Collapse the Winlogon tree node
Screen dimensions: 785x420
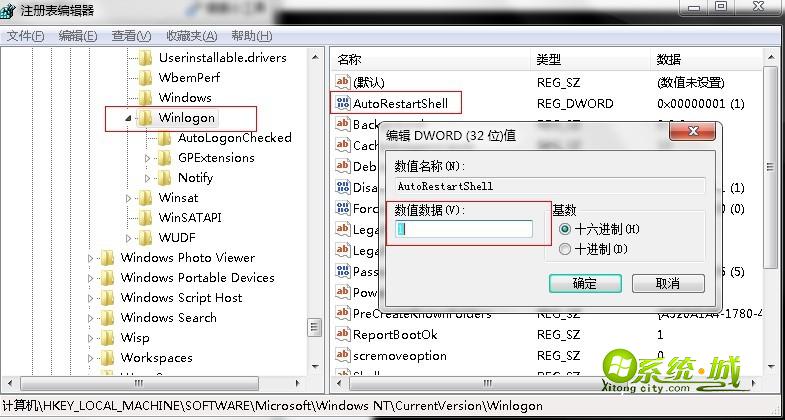(127, 118)
